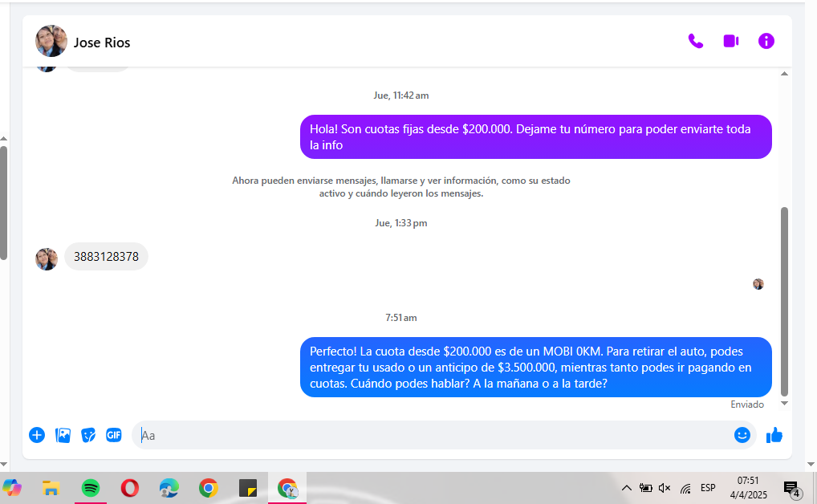Start a voice call with Jose Rios
Screen dimensions: 817x504
click(695, 41)
